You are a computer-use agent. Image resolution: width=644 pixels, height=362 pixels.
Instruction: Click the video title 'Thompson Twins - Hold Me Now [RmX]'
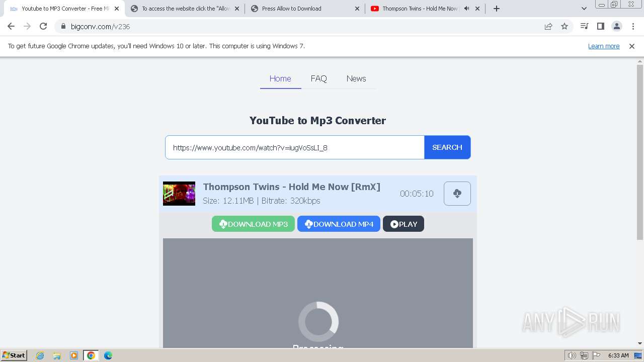pos(291,187)
